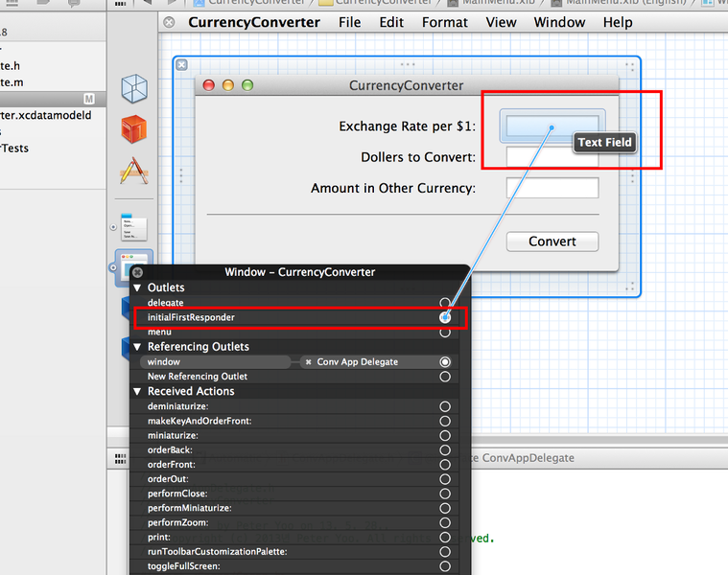Collapse the Outlets section

point(137,287)
